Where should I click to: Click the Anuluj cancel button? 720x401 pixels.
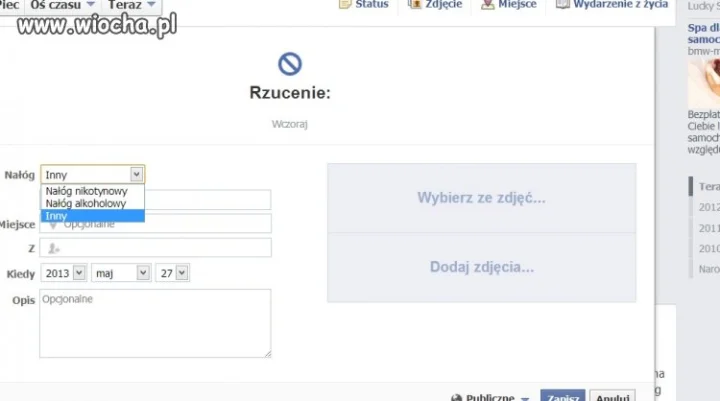pyautogui.click(x=613, y=395)
